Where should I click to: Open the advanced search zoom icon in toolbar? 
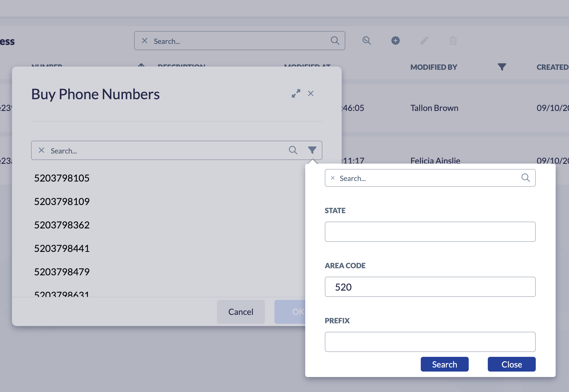coord(367,41)
